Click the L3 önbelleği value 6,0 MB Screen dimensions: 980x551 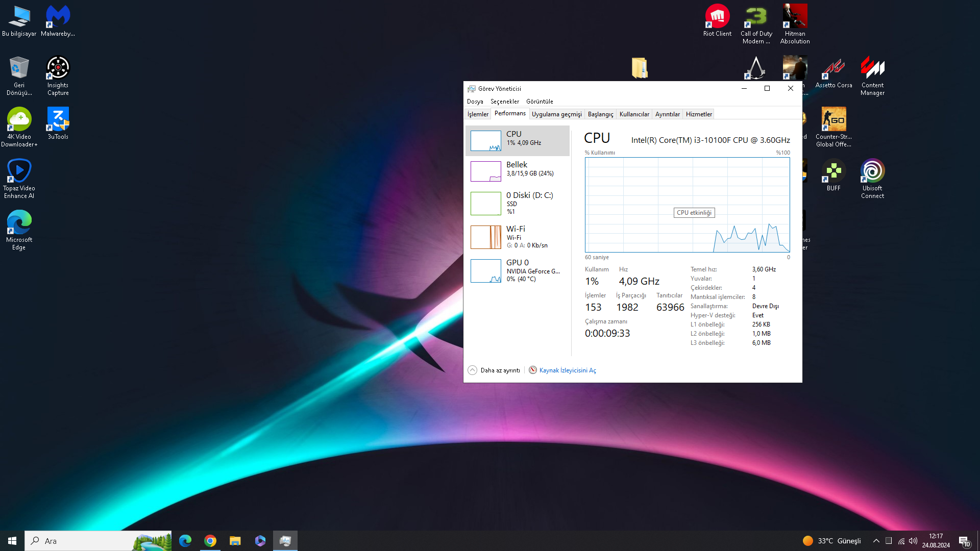pyautogui.click(x=761, y=343)
